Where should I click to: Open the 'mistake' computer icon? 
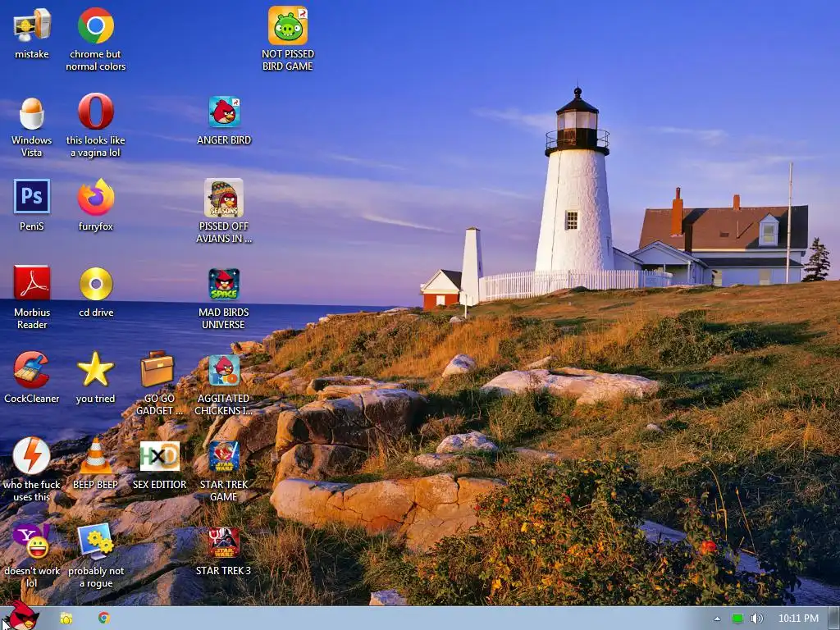pos(32,25)
